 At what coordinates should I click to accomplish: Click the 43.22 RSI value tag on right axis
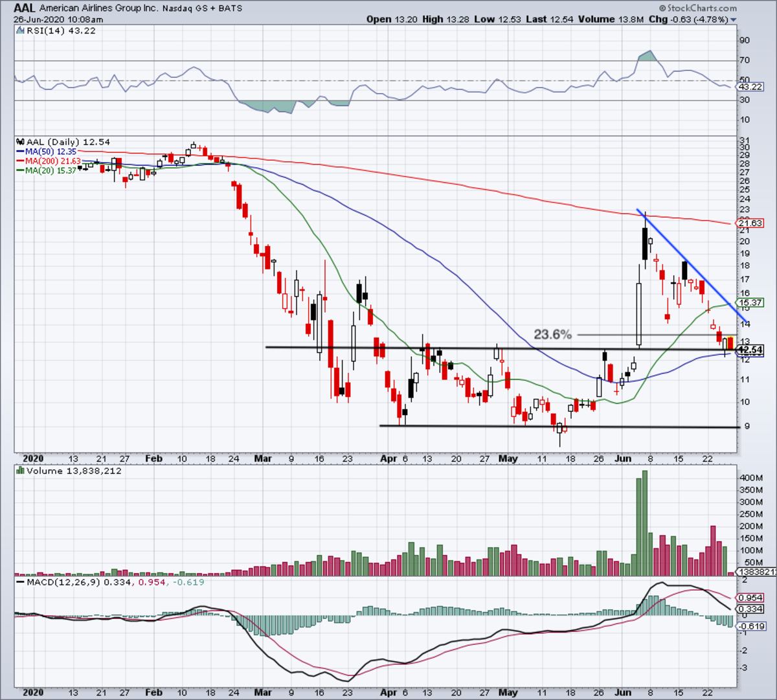click(750, 87)
